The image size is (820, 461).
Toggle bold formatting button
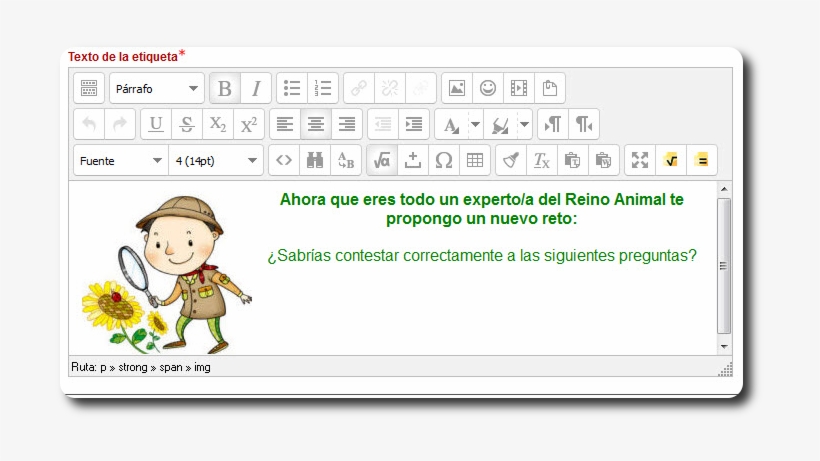pyautogui.click(x=225, y=89)
